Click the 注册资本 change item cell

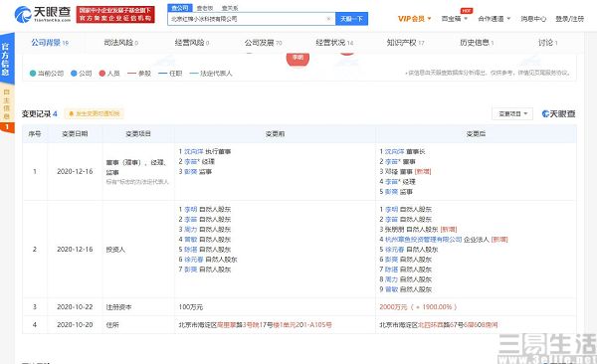coord(118,307)
